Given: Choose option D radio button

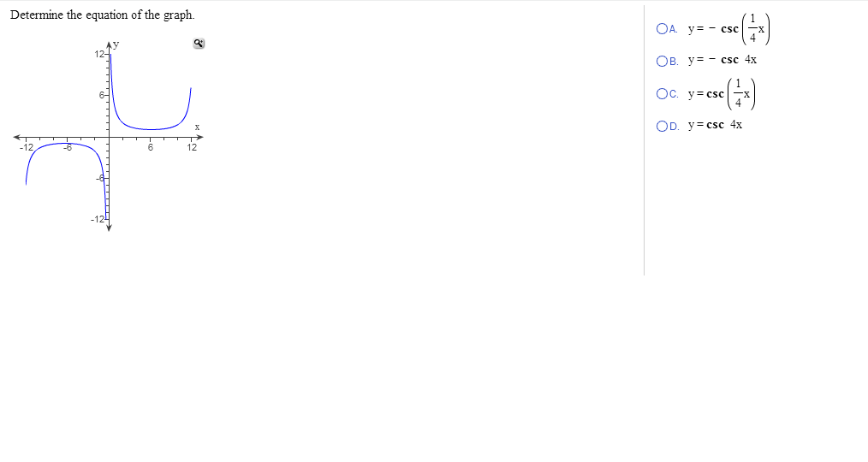Looking at the screenshot, I should click(662, 126).
